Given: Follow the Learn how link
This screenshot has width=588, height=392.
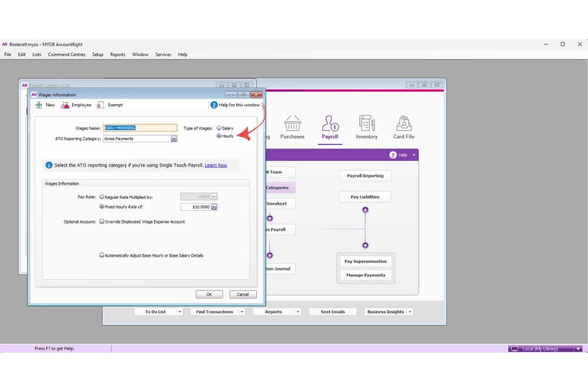Looking at the screenshot, I should coord(216,165).
